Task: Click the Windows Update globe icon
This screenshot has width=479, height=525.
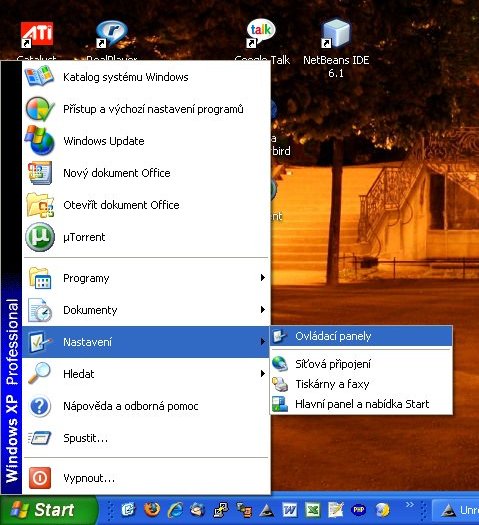Action: (40, 141)
